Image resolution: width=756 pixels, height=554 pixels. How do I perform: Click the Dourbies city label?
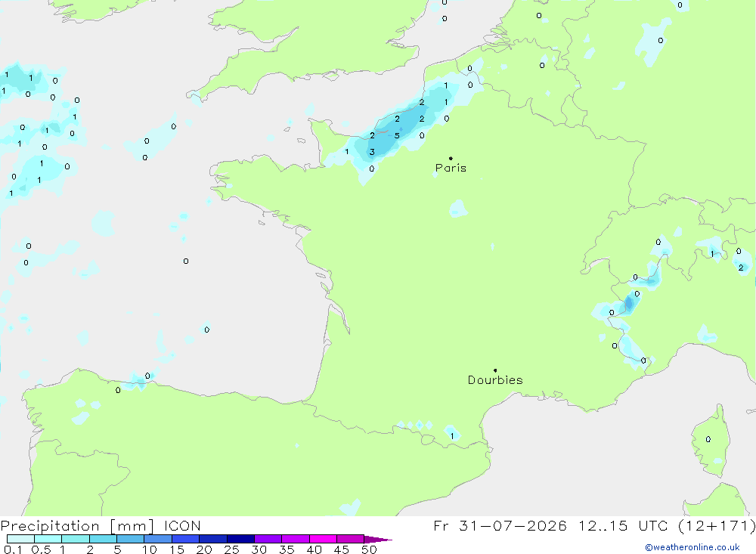(x=495, y=380)
